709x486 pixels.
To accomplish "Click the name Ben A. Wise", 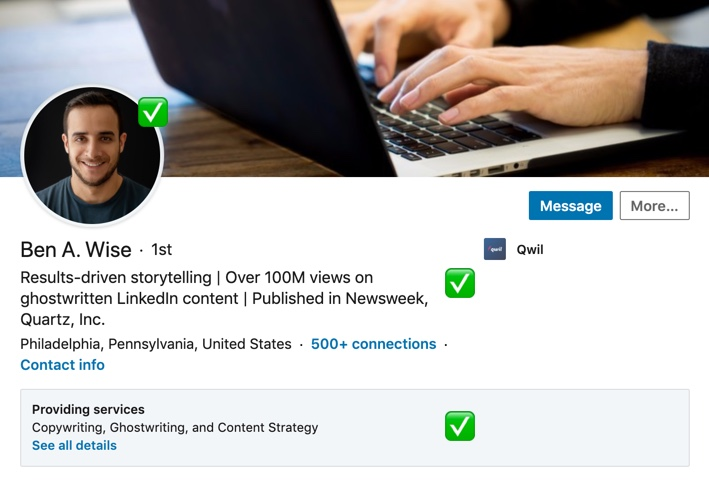I will point(76,249).
